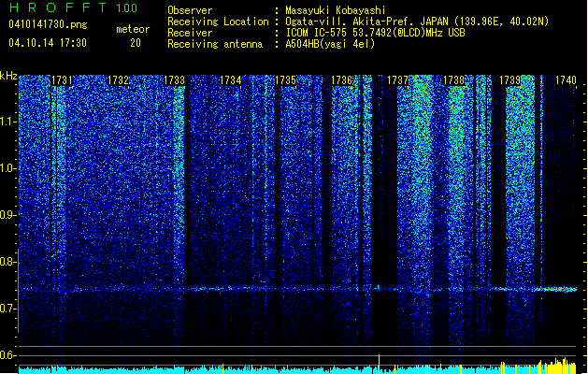Click the red meteor echo near 1737
The height and width of the screenshot is (374, 588).
tap(379, 288)
